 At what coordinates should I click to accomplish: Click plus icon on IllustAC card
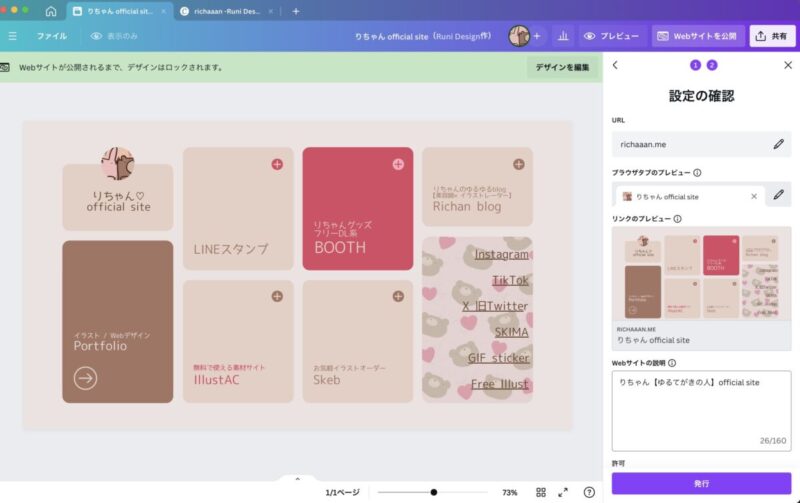tap(277, 296)
